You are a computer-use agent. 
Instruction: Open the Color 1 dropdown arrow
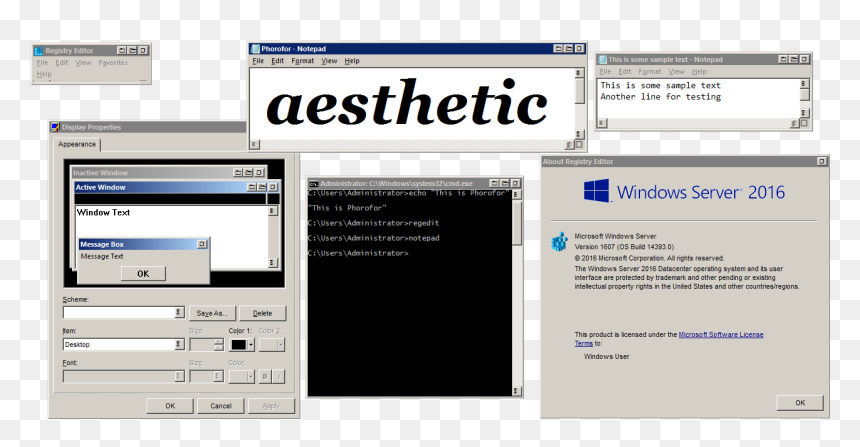pyautogui.click(x=251, y=345)
